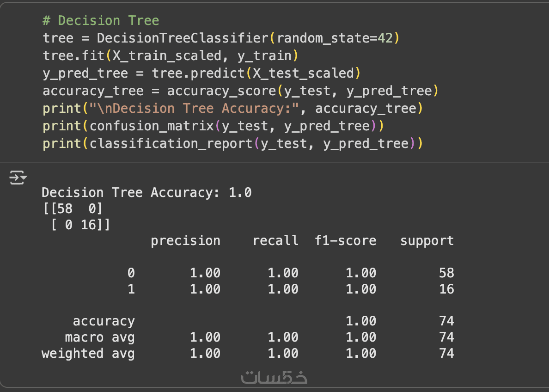Click the print Decision Tree Accuracy line
Viewport: 549px width, 392px height.
(x=232, y=109)
